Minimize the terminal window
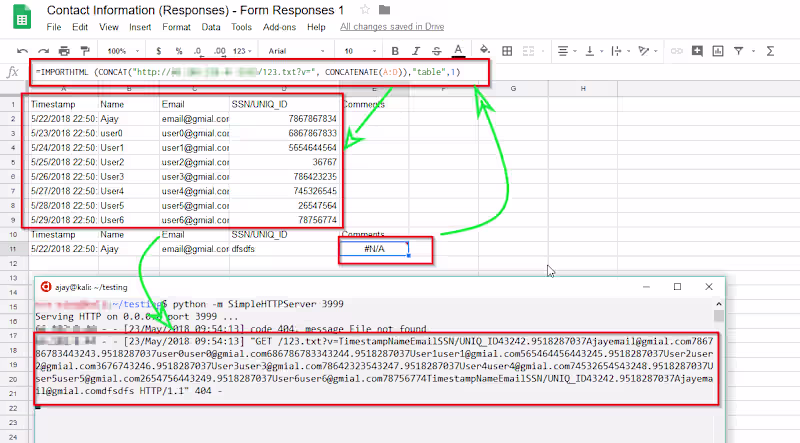Screen dimensions: 800x443 point(646,287)
